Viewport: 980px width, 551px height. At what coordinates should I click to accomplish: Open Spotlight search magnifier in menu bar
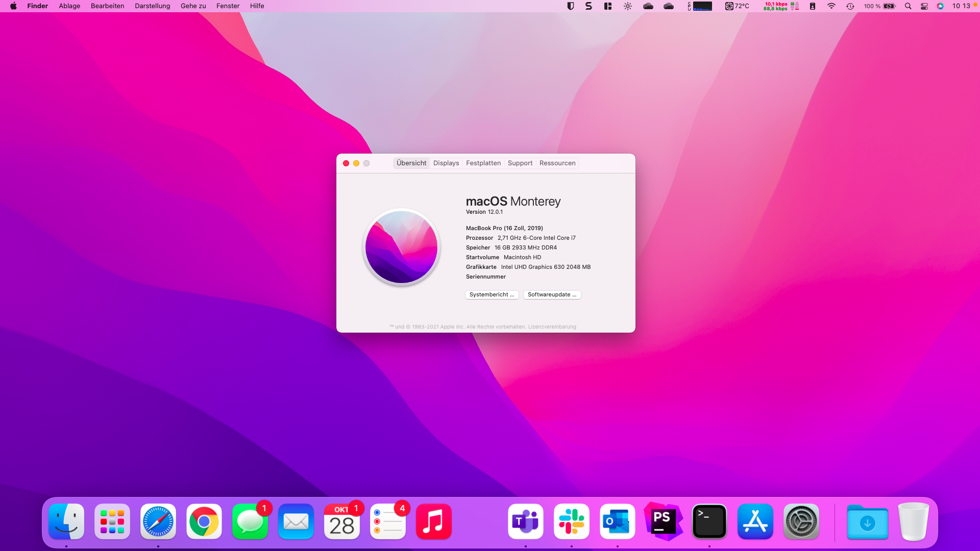(908, 6)
